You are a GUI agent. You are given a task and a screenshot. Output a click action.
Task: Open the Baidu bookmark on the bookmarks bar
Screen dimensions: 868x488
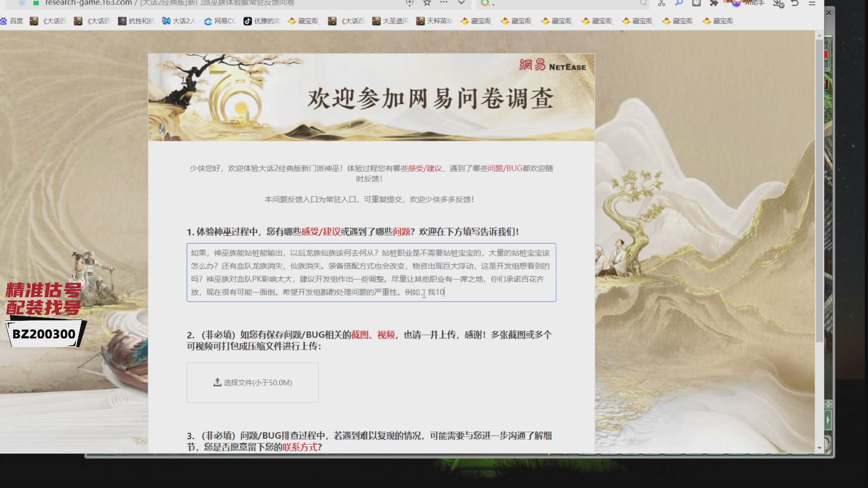(13, 21)
